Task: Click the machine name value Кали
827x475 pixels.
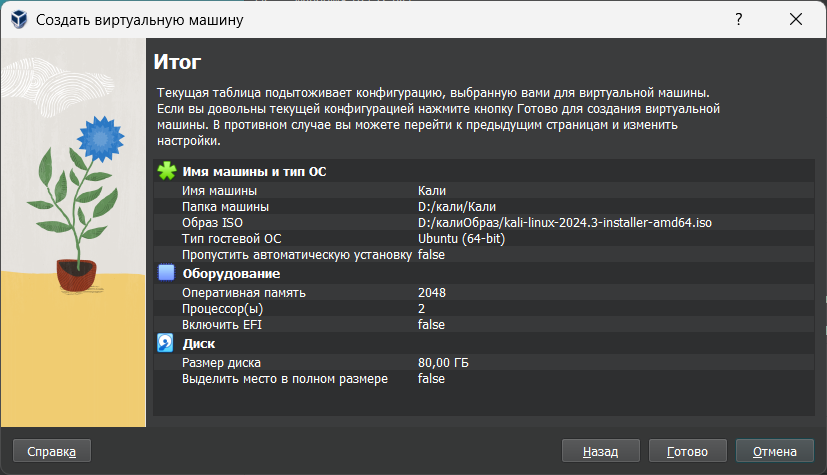Action: pos(431,190)
